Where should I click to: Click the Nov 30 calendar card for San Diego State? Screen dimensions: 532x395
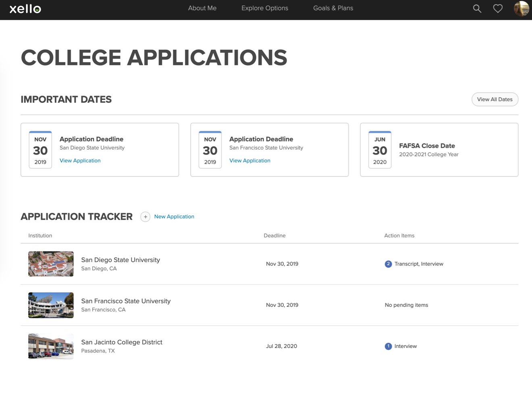coord(40,150)
